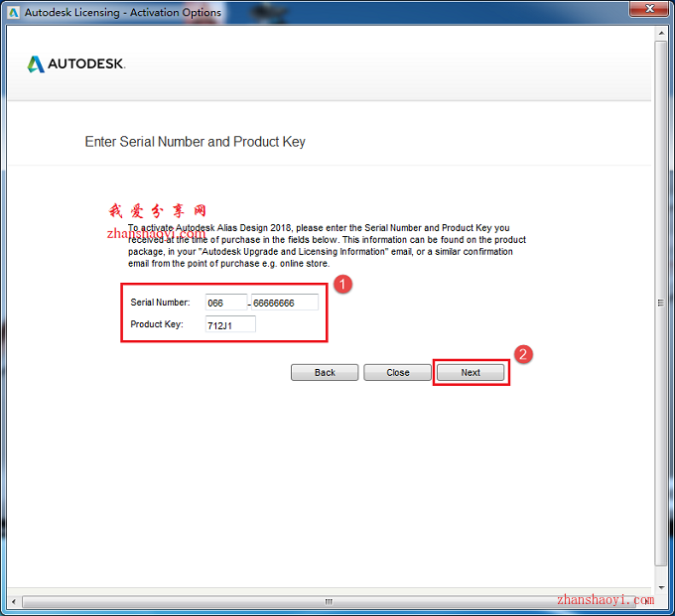Click the horizontal scrollbar thumb
This screenshot has height=616, width=675.
(x=329, y=601)
